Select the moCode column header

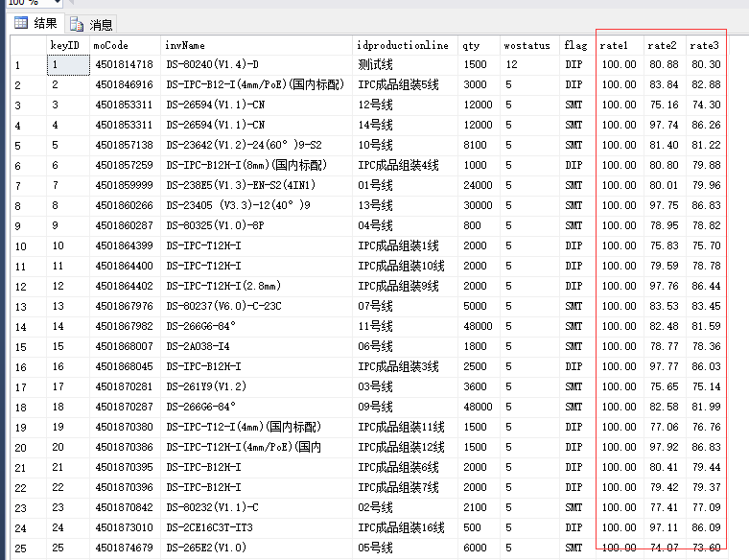tap(125, 45)
